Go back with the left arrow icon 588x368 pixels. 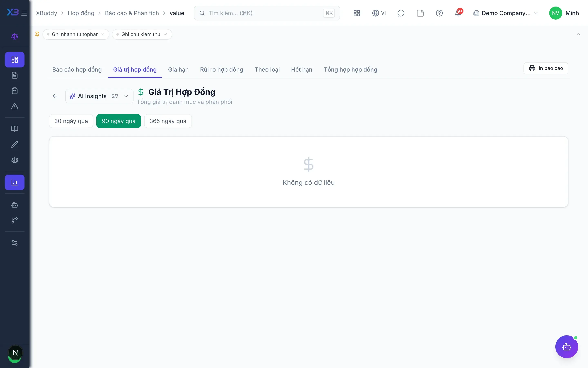tap(55, 96)
